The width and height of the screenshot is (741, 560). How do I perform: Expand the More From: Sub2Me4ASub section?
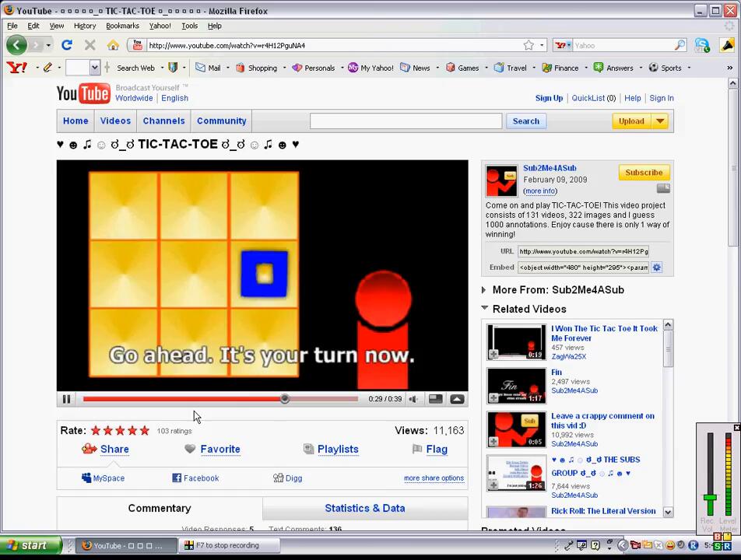coord(484,290)
